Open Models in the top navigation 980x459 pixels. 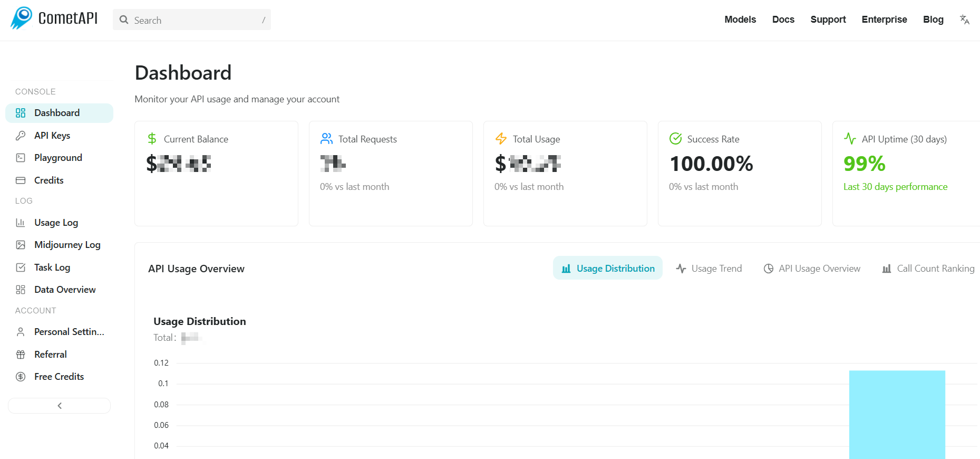click(740, 20)
